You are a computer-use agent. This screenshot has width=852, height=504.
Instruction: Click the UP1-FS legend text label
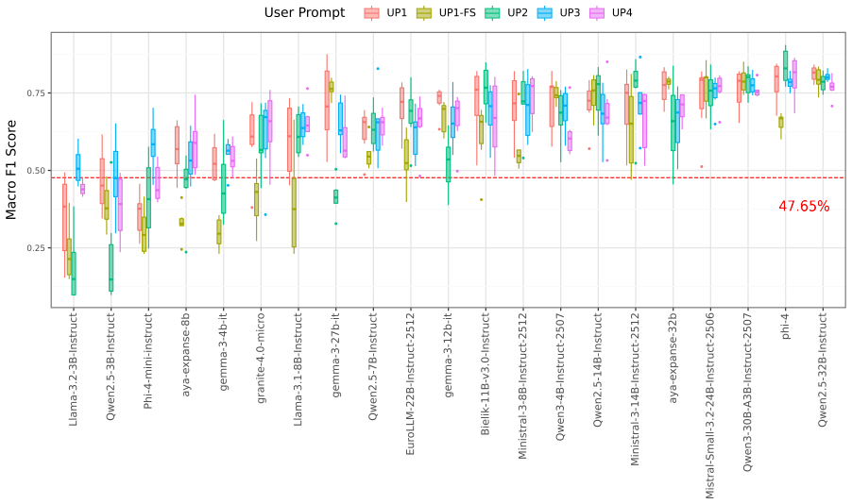coord(457,13)
